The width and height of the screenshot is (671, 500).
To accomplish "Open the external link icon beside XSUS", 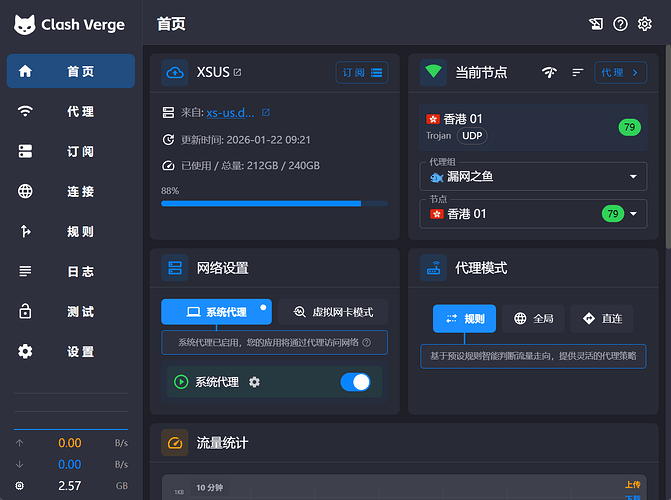I will click(x=238, y=72).
